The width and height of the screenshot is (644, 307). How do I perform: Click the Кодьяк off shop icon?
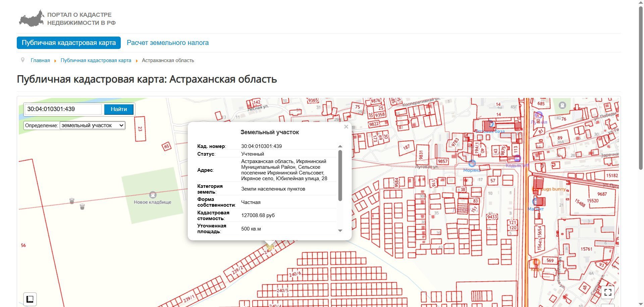click(x=517, y=158)
